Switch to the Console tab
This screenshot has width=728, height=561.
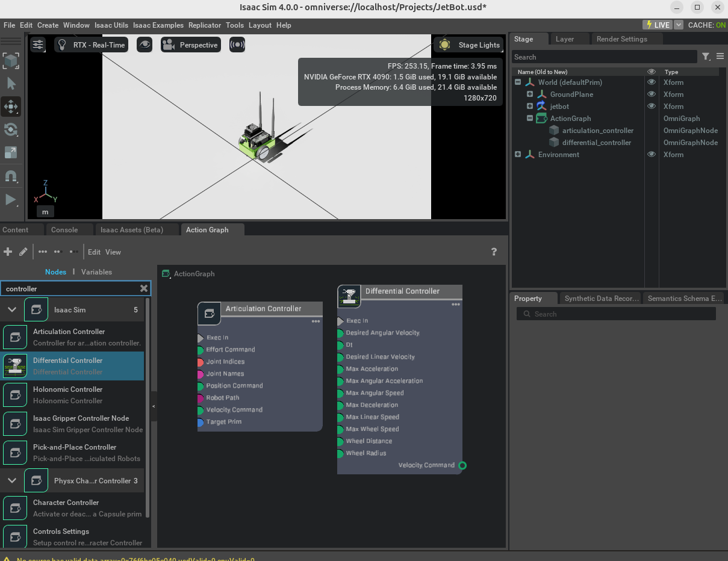pos(64,230)
